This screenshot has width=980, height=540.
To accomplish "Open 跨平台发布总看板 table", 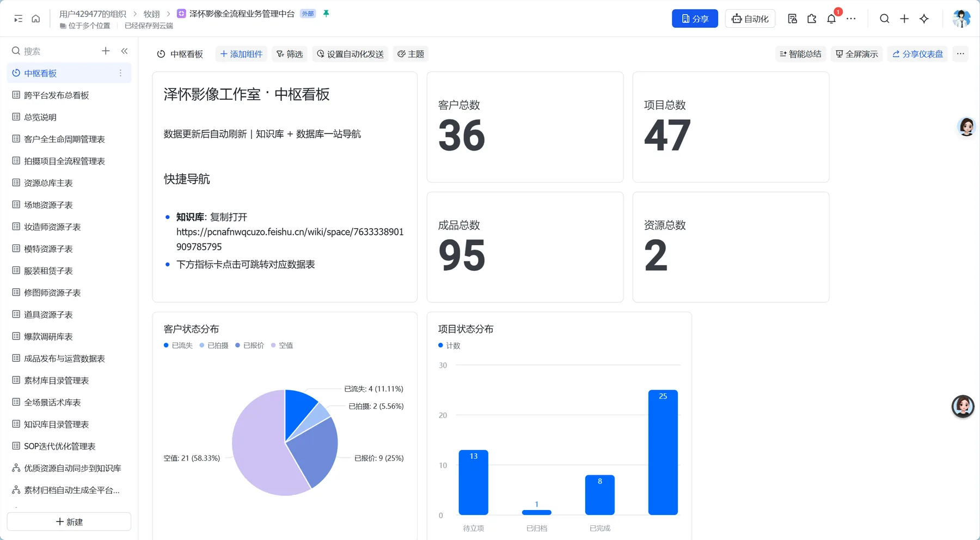I will pos(69,95).
